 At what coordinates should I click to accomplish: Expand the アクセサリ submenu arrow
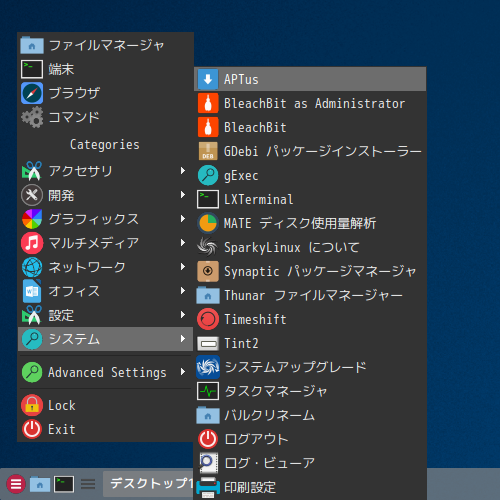(183, 171)
